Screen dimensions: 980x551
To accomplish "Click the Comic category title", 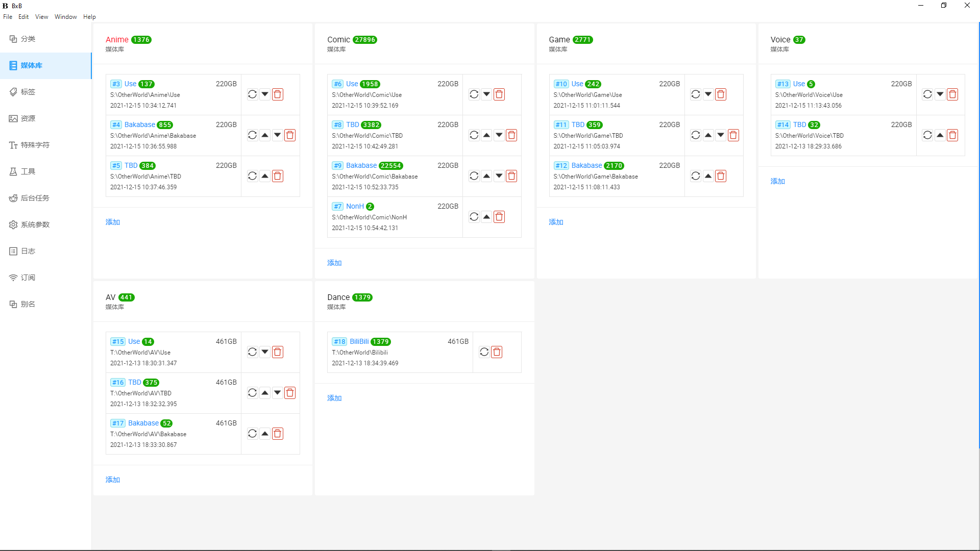I will coord(338,40).
